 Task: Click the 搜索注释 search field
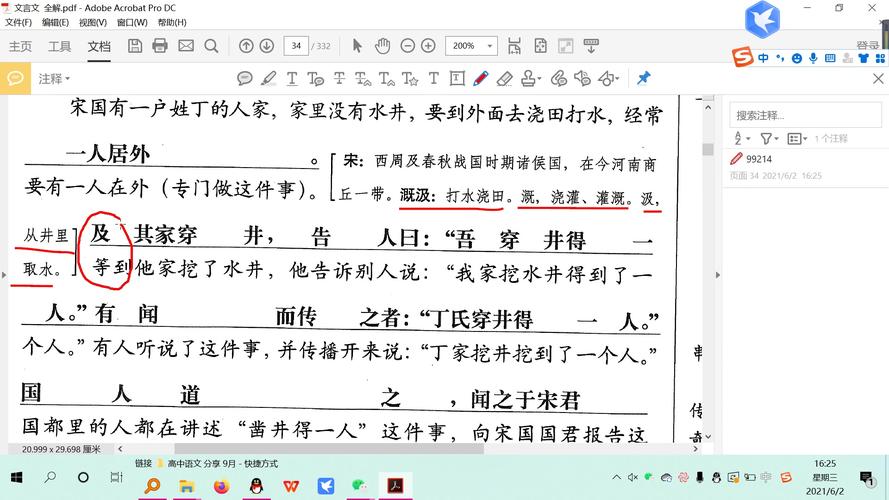coord(805,115)
